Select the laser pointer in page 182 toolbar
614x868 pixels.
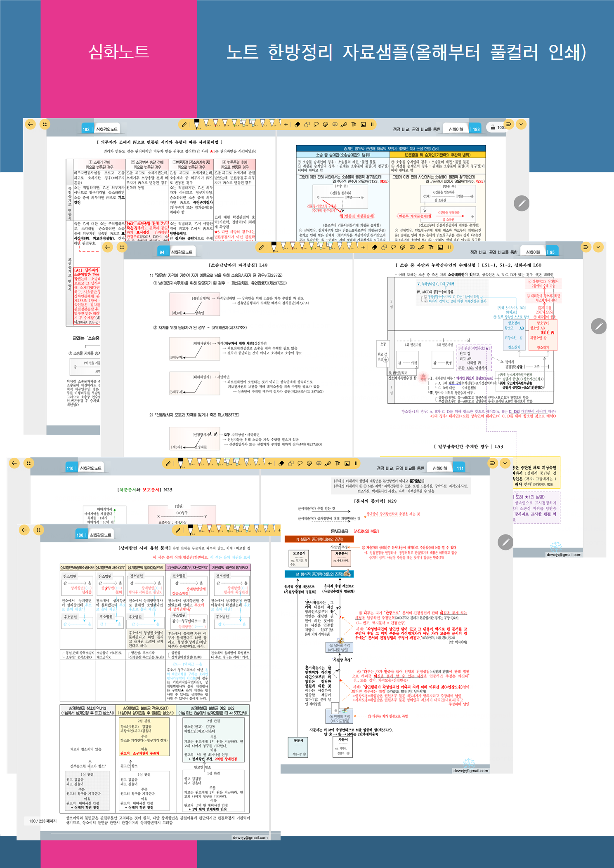tap(344, 124)
